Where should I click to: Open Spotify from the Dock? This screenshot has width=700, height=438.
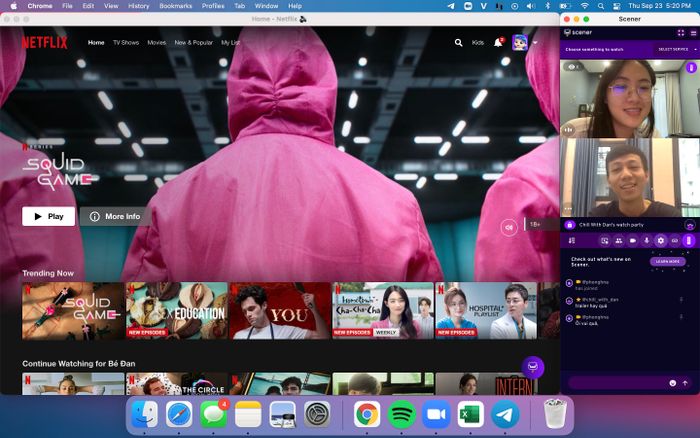tap(401, 415)
